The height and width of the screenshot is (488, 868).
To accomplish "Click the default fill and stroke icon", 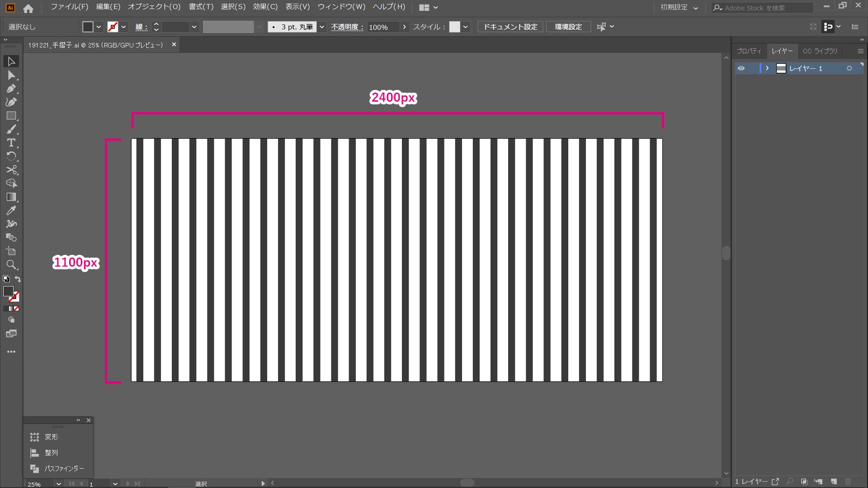I will click(x=6, y=279).
